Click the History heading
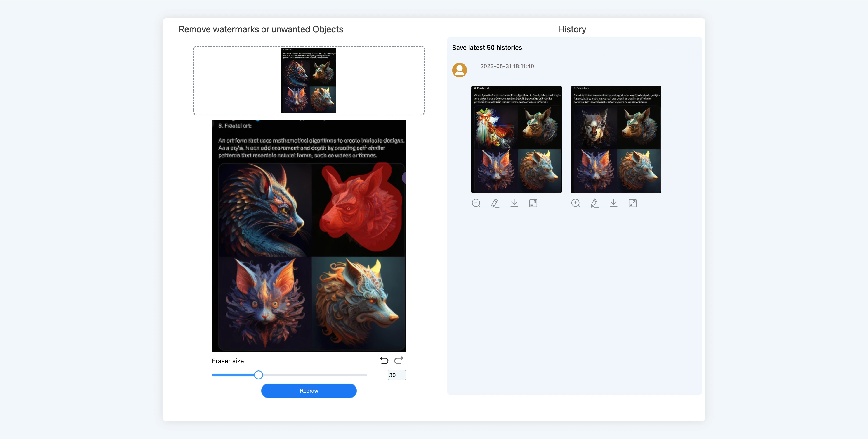The image size is (868, 439). tap(572, 29)
